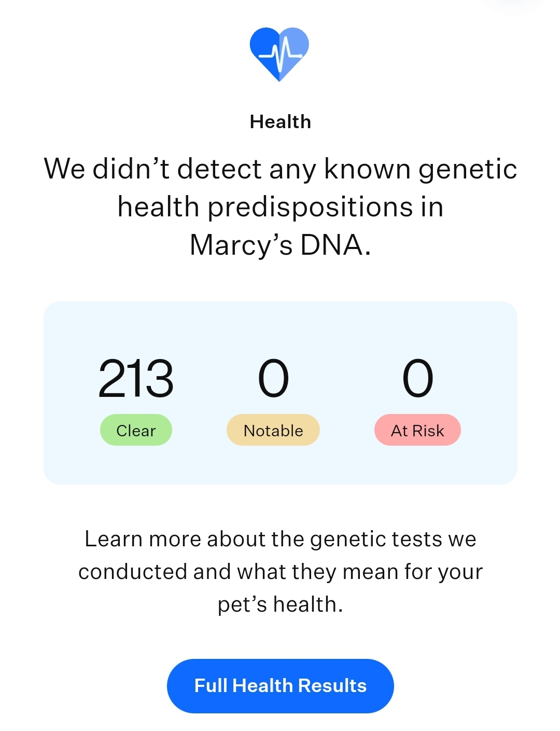Click the heartbeat line inside the heart
This screenshot has height=731, width=560.
click(281, 54)
